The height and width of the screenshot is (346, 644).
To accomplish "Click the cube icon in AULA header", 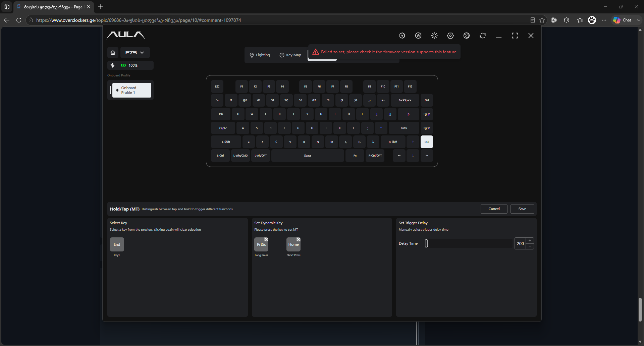I will (402, 36).
